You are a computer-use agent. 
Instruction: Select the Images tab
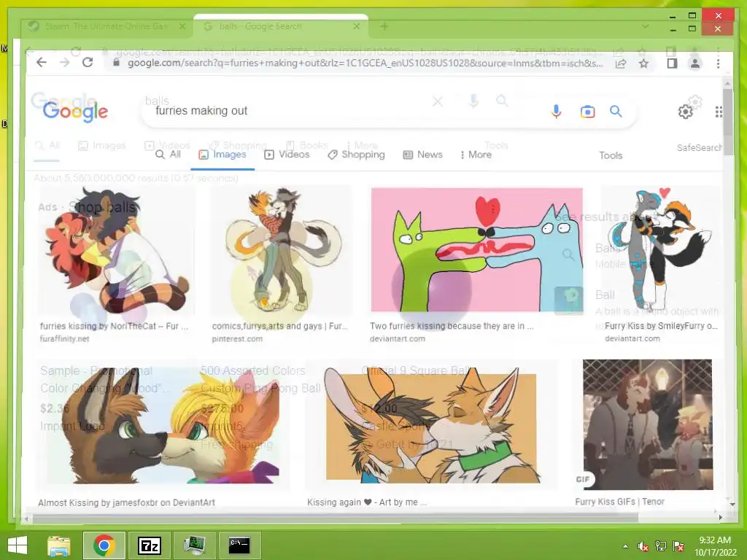click(222, 155)
